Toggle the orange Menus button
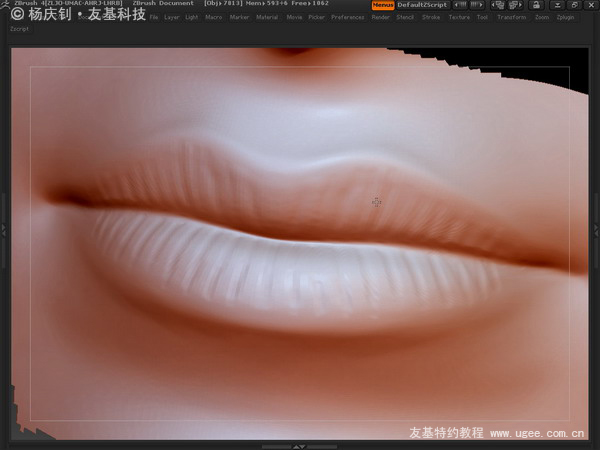Image resolution: width=600 pixels, height=450 pixels. click(x=383, y=5)
